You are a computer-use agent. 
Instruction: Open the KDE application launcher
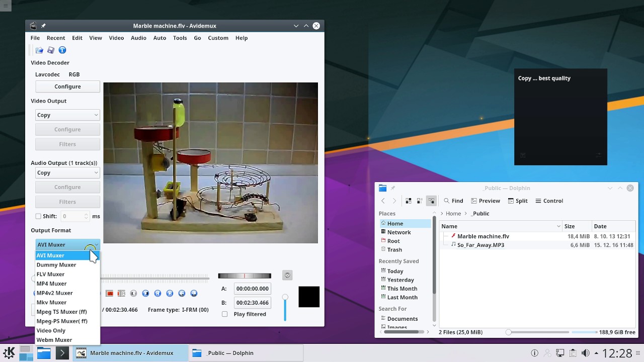pyautogui.click(x=9, y=353)
